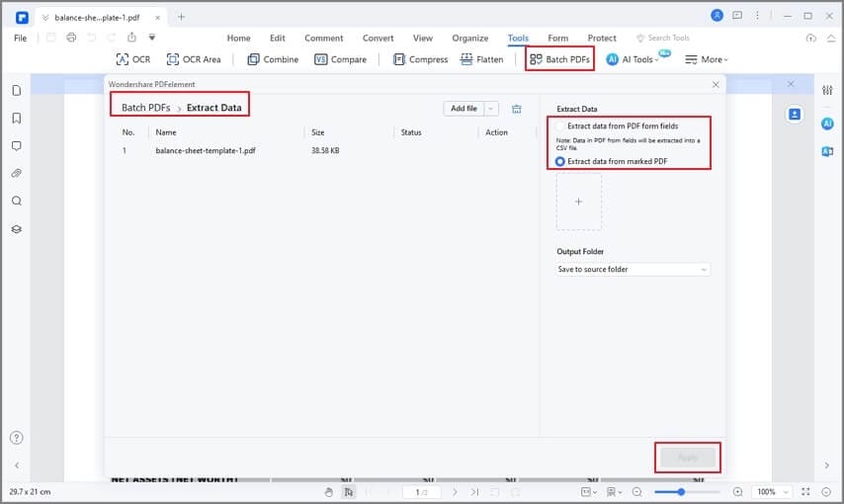The image size is (844, 504).
Task: Open the thumbnails panel in left sidebar
Action: [17, 90]
